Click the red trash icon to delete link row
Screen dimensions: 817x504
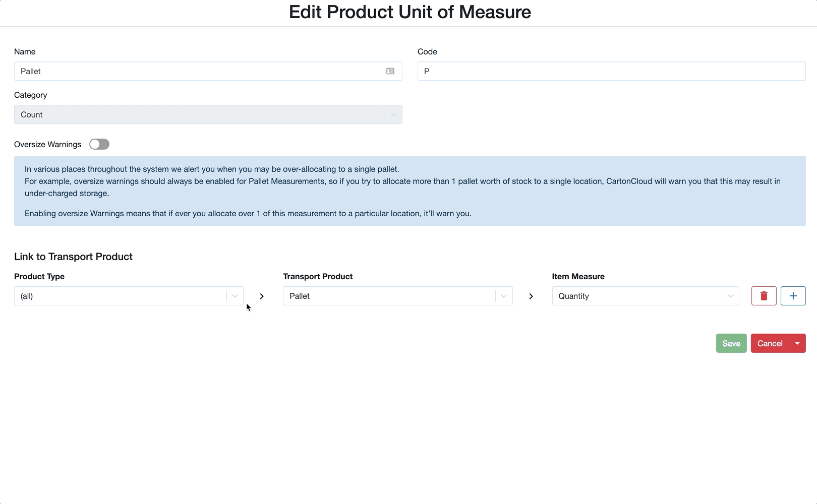pos(764,296)
